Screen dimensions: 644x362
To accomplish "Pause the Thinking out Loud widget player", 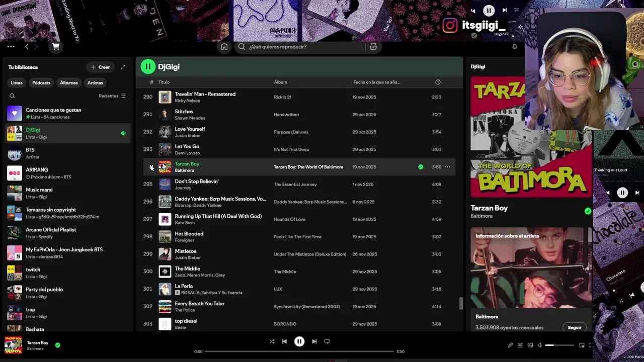I will (x=622, y=193).
